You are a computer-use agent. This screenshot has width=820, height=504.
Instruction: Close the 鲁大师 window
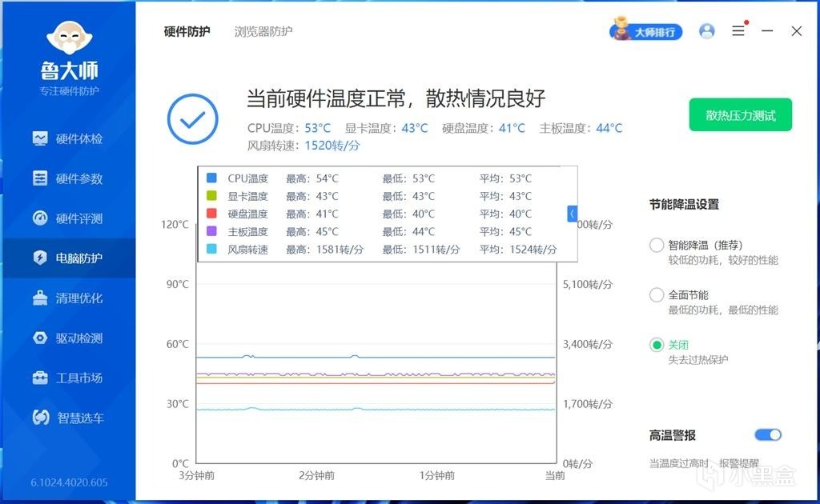tap(797, 31)
